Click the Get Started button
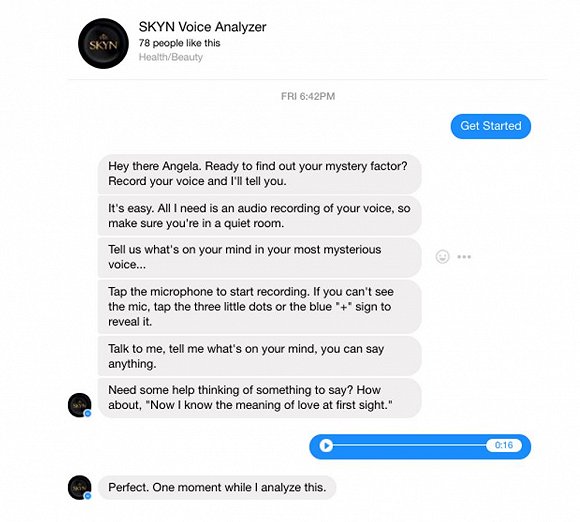Image resolution: width=580 pixels, height=522 pixels. coord(490,126)
